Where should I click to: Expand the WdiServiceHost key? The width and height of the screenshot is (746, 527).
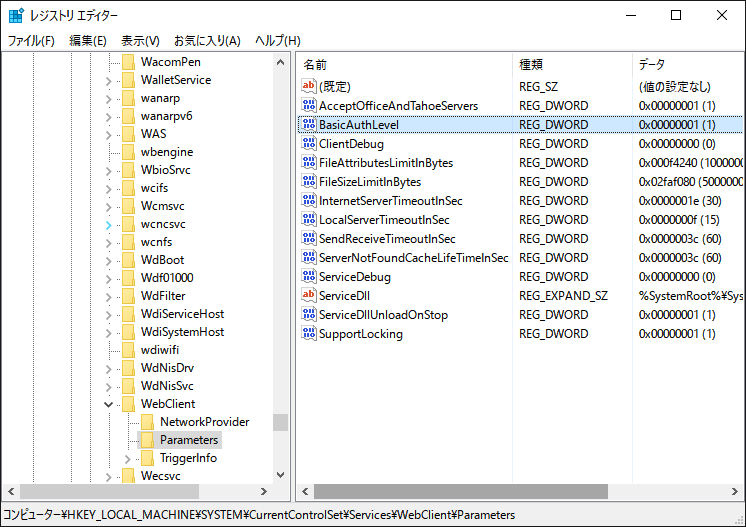(108, 315)
